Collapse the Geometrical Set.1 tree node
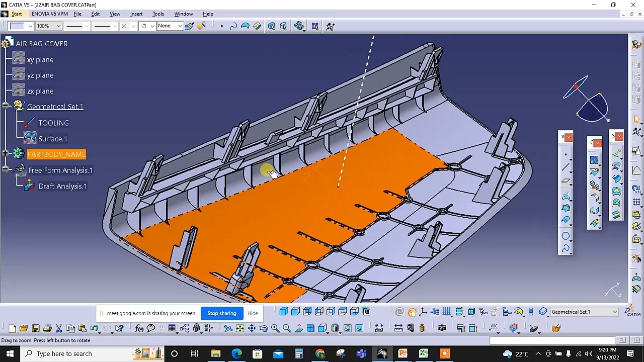Viewport: 644px width, 362px height. [5, 107]
